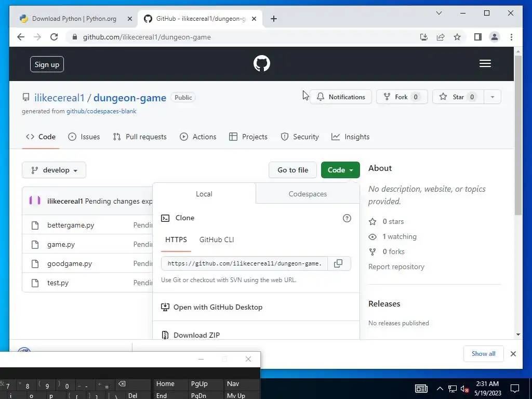Close the Download Python tab
Screen dimensions: 532x399
coord(129,19)
